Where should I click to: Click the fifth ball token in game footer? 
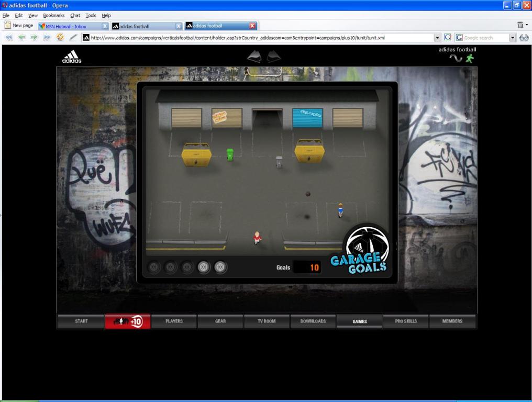pos(220,267)
